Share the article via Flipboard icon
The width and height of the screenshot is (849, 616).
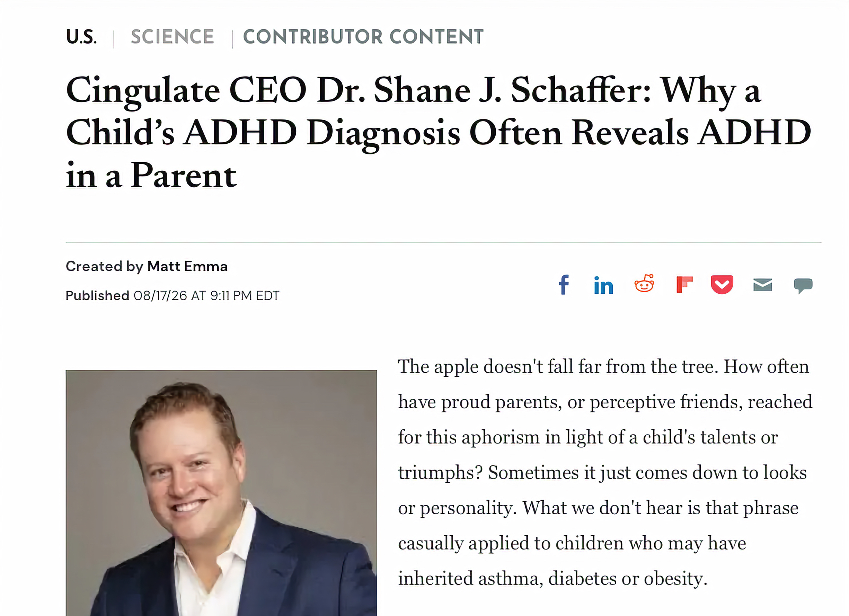click(685, 284)
